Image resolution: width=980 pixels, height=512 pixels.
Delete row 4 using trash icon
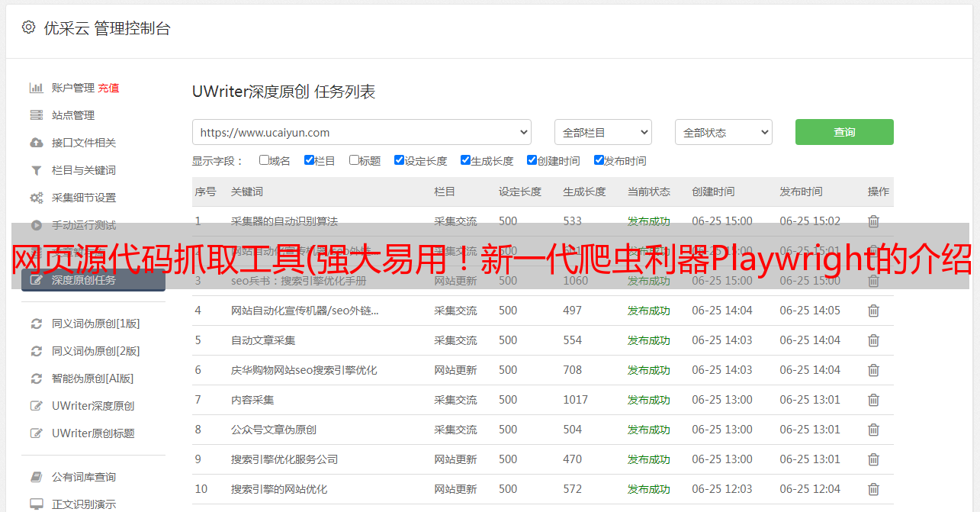coord(873,311)
